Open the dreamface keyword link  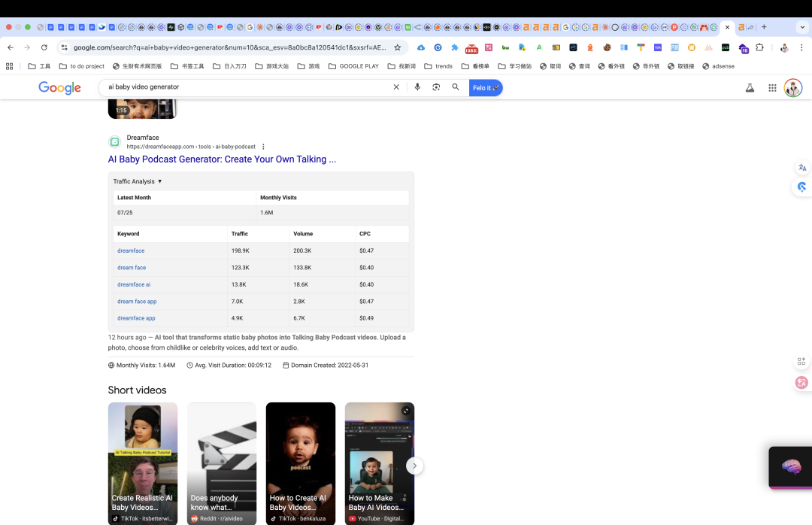(x=131, y=250)
